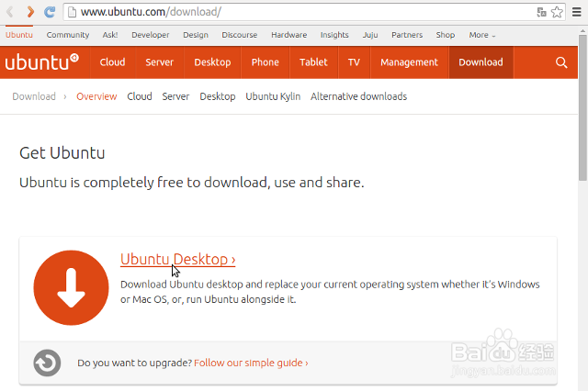Bookmark this page with the star icon

pos(557,12)
